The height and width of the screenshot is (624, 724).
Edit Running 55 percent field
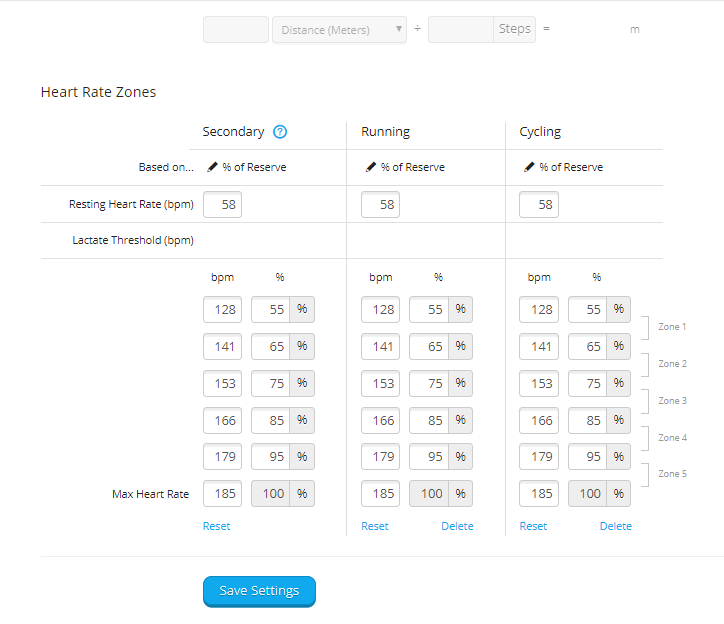429,309
